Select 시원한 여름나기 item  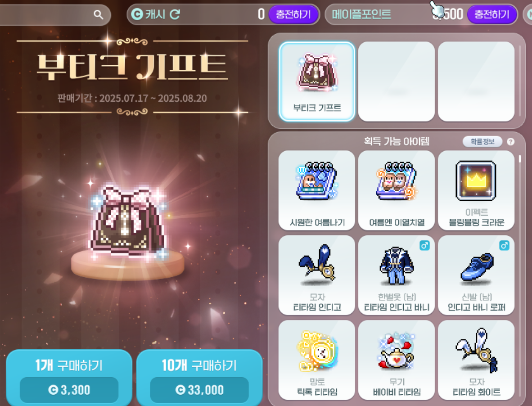click(x=316, y=190)
